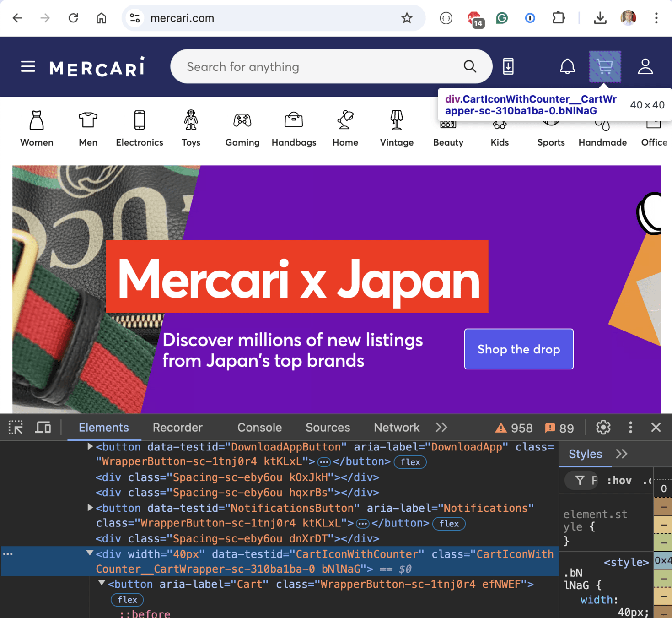Image resolution: width=672 pixels, height=618 pixels.
Task: Bookmark this page with the star icon
Action: pyautogui.click(x=407, y=18)
